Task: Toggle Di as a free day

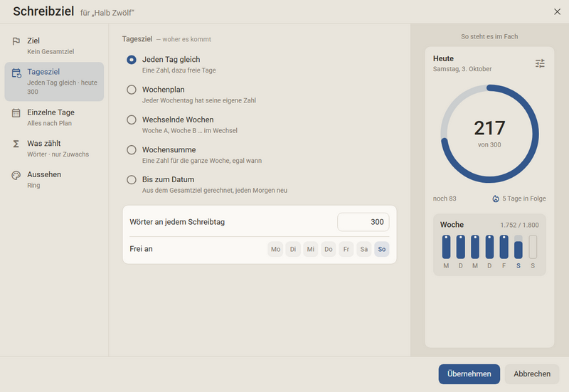Action: [293, 249]
